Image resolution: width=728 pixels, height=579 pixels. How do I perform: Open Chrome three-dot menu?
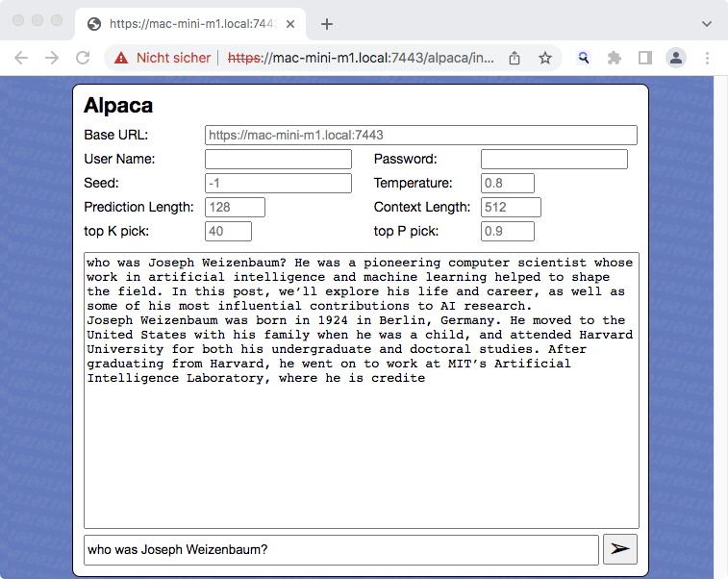pos(707,58)
